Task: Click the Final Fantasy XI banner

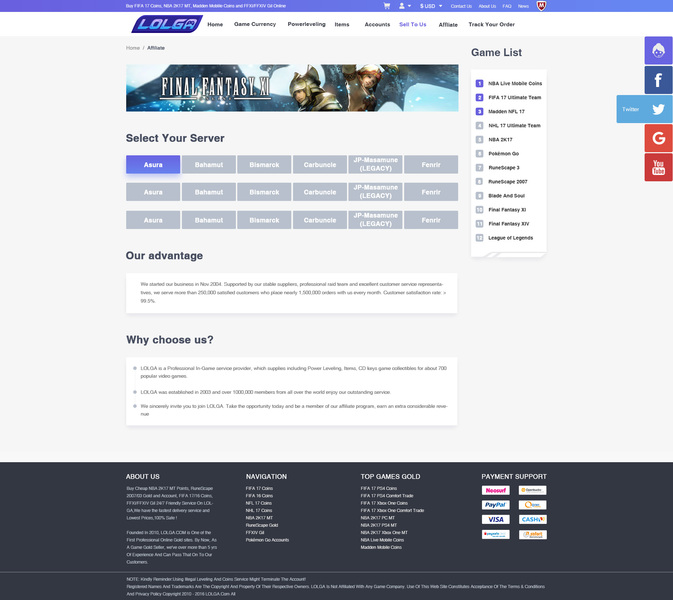Action: [x=292, y=88]
